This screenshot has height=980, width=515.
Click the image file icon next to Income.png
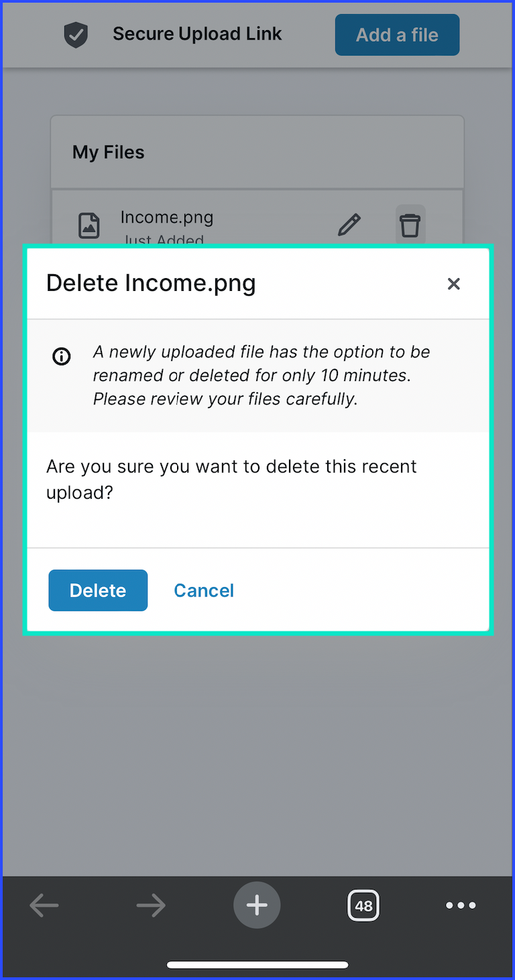point(89,226)
